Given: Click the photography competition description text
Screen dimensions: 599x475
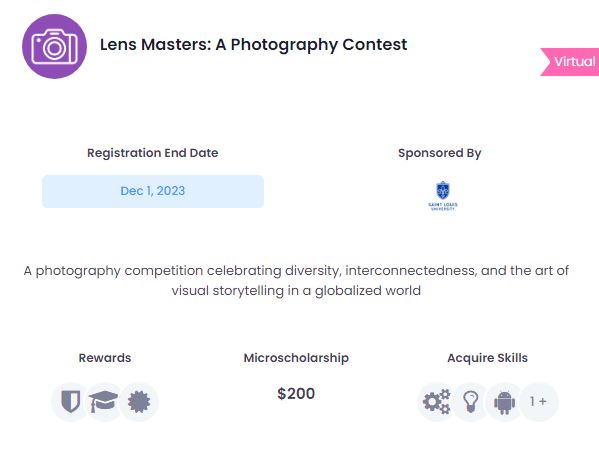Looking at the screenshot, I should click(x=296, y=280).
